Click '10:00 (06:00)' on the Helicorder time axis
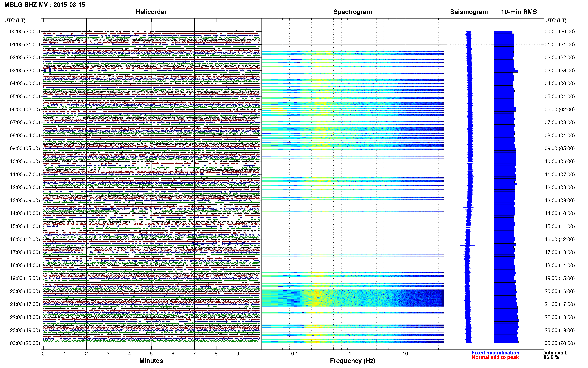This screenshot has height=368, width=588. click(25, 161)
